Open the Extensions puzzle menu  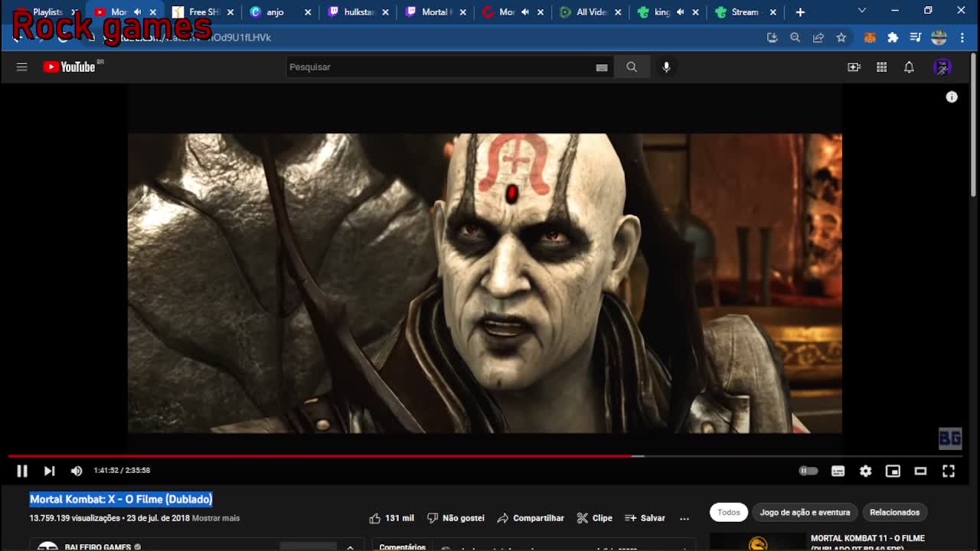coord(893,37)
